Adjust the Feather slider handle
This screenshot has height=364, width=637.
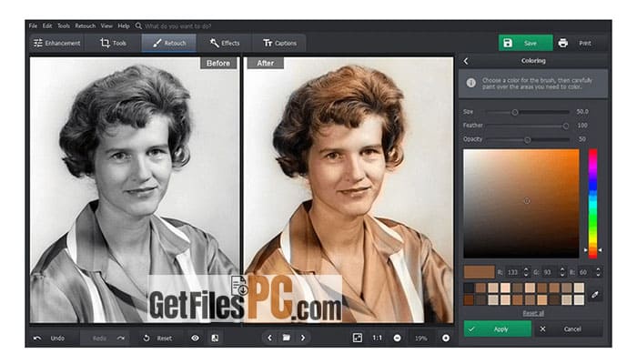click(x=565, y=126)
